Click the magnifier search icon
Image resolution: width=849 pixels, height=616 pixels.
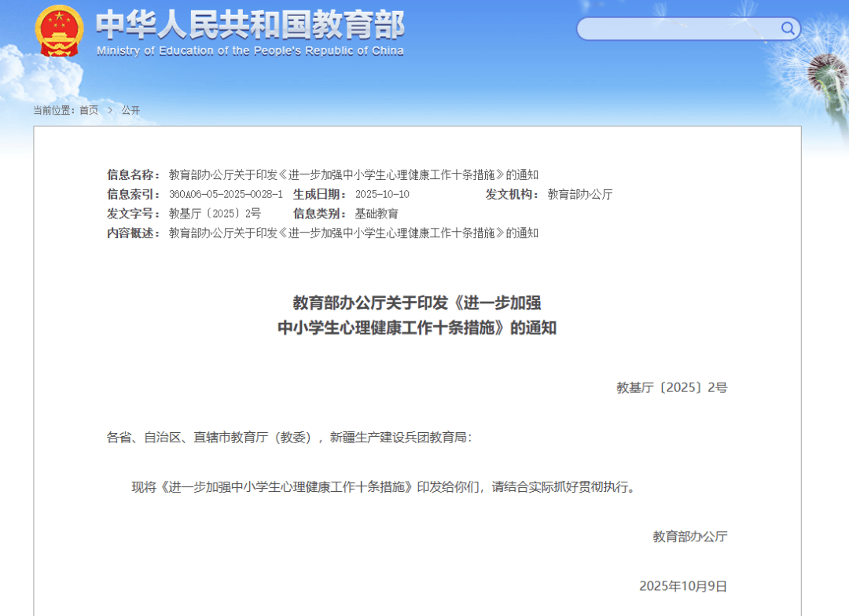click(x=788, y=29)
